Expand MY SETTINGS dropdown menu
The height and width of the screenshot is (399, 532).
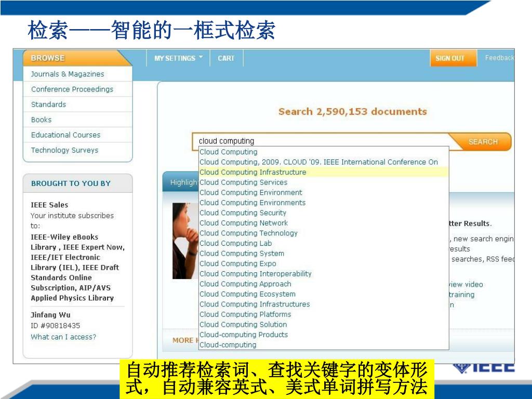[x=179, y=58]
